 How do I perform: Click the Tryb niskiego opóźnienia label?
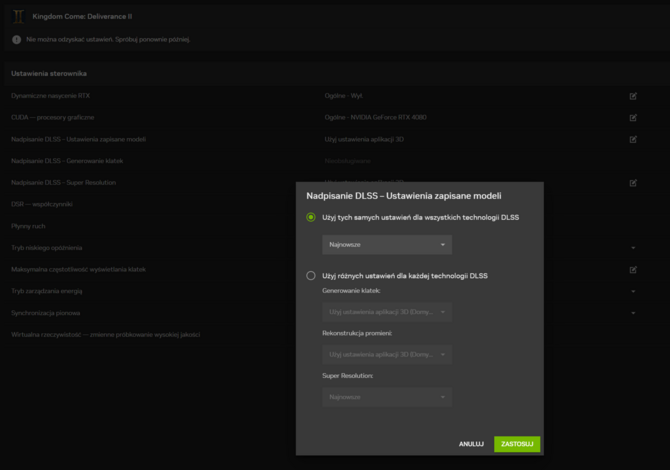[x=47, y=248]
